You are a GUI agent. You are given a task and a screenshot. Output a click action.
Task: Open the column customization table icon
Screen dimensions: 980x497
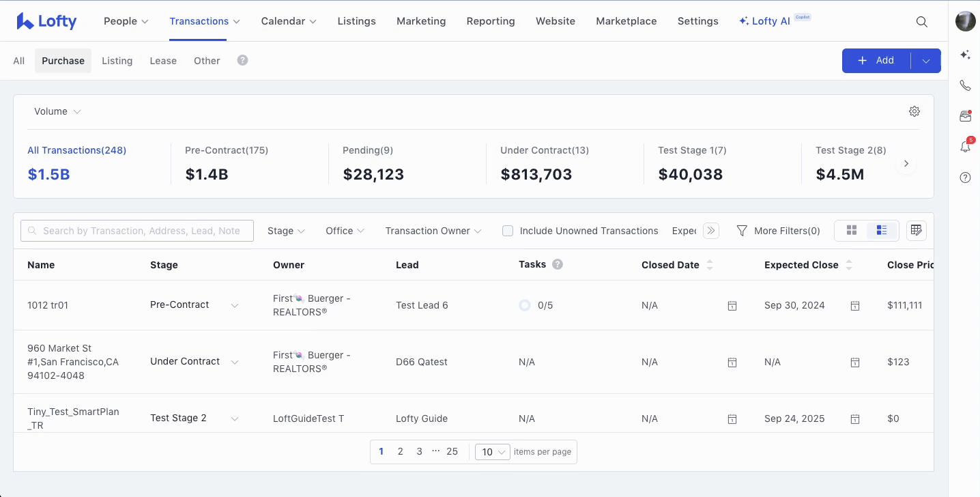pyautogui.click(x=916, y=231)
